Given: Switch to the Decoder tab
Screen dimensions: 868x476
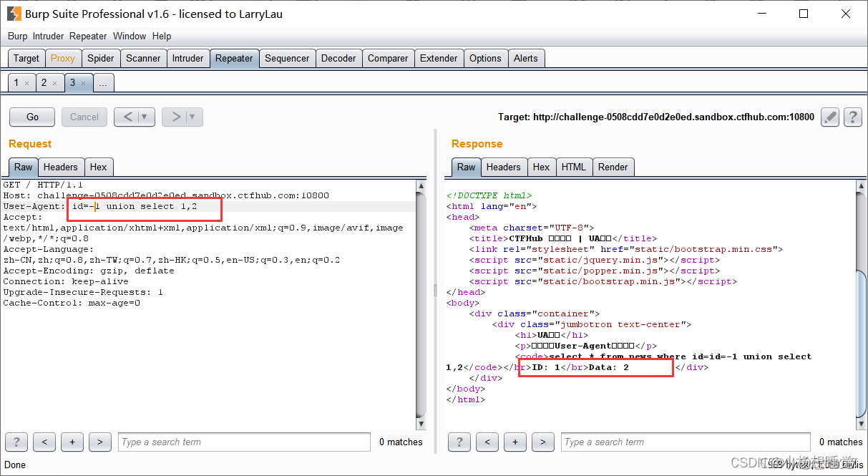Looking at the screenshot, I should coord(338,58).
